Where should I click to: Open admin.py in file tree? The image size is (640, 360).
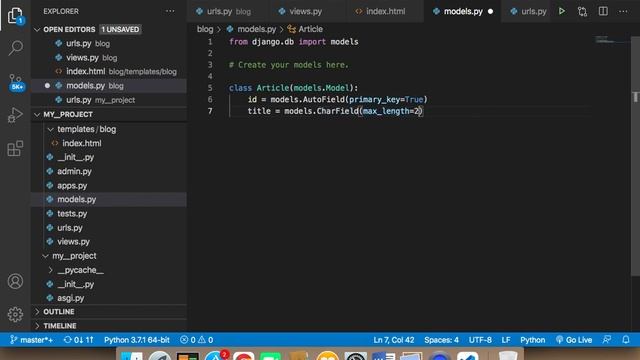pos(109,171)
